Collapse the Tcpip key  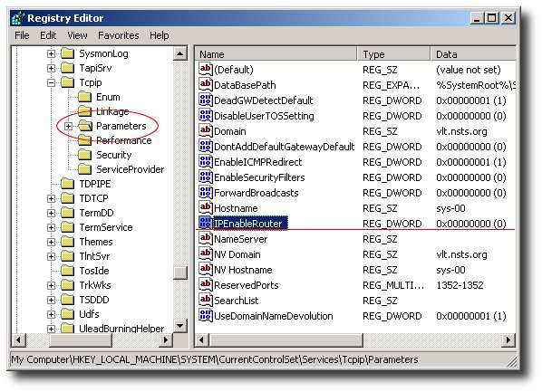[51, 83]
